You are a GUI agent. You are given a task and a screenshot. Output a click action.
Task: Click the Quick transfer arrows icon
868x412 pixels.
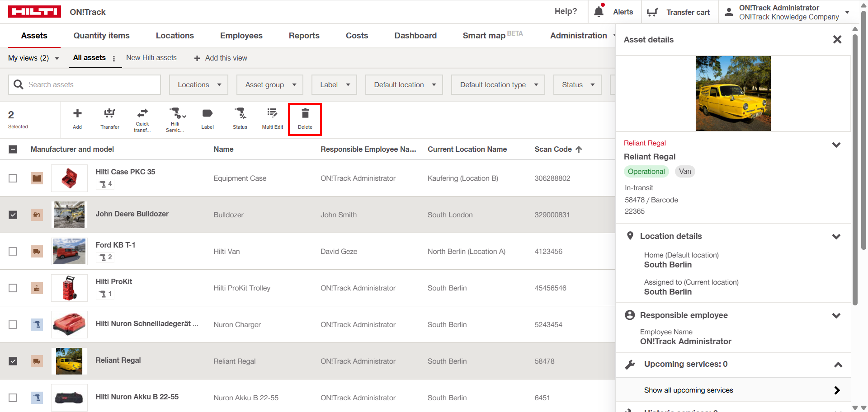click(x=142, y=113)
